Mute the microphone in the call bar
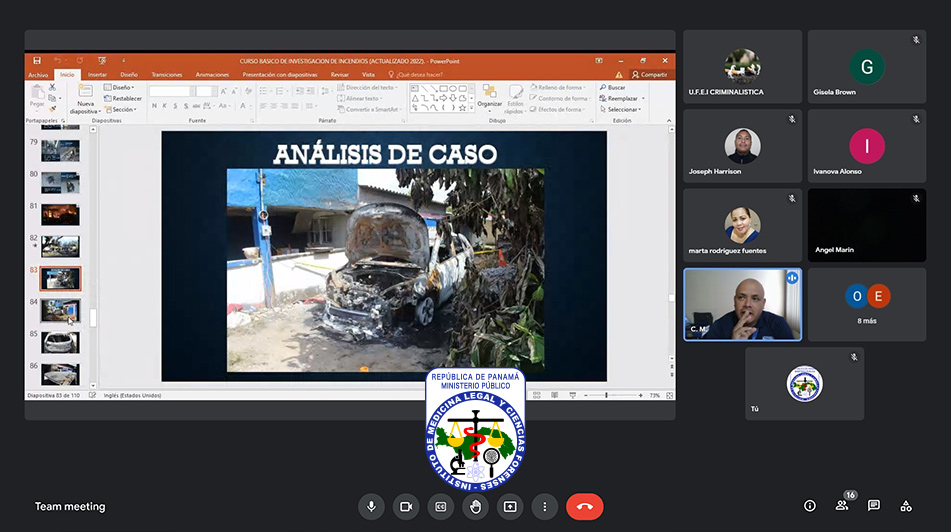Image resolution: width=951 pixels, height=532 pixels. point(371,507)
